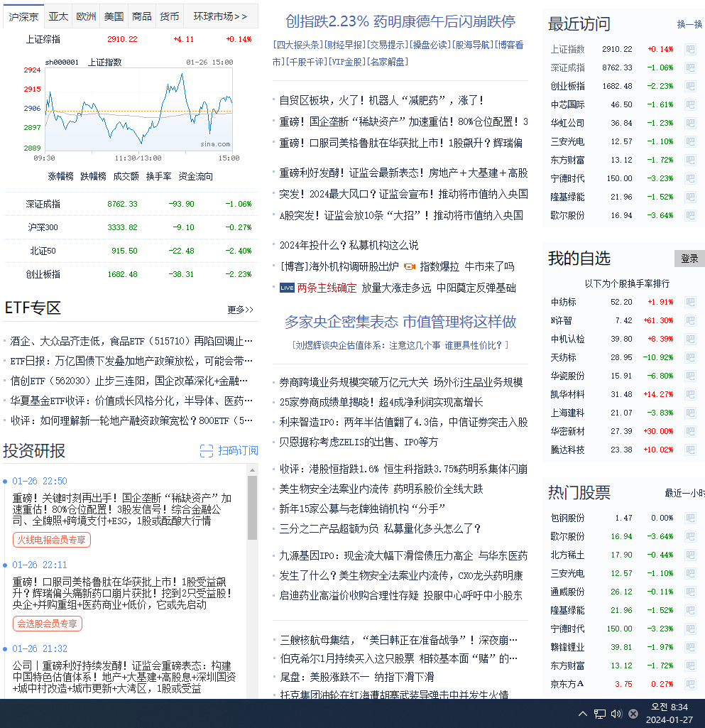Screen dimensions: 705x728
Task: Switch to the 亚太 market tab
Action: click(58, 17)
